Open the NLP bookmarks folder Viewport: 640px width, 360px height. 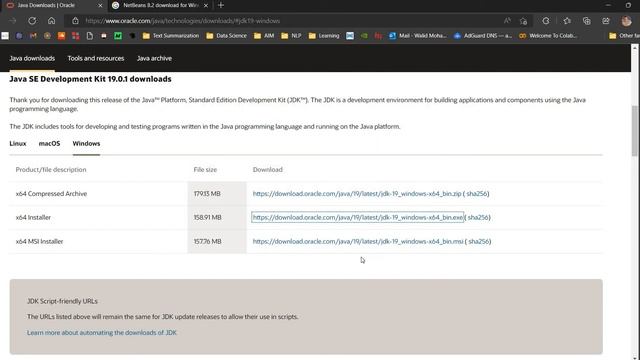click(291, 36)
